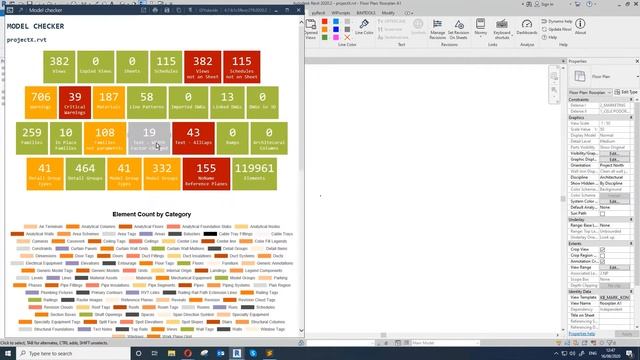Click the Help item in ribbon

click(x=549, y=37)
